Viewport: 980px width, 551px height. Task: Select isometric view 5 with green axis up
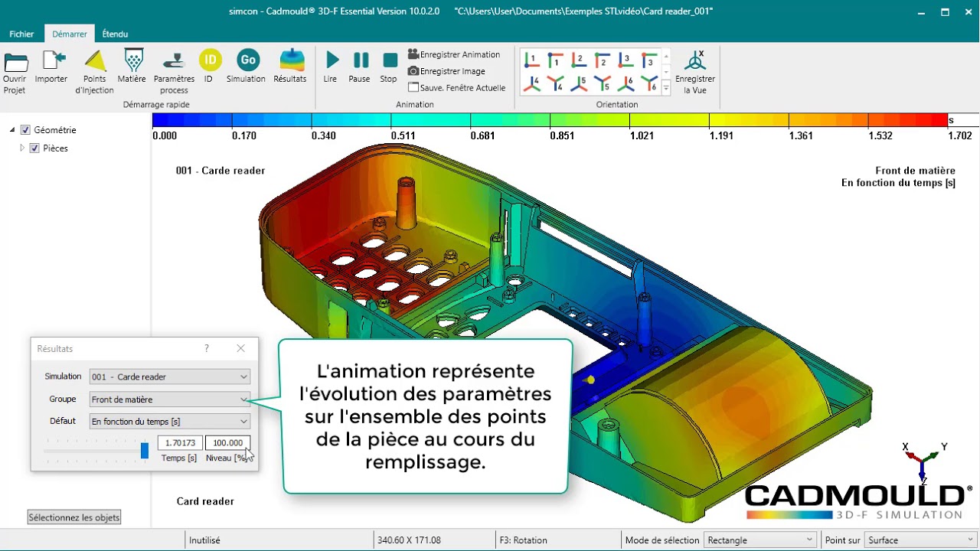(x=579, y=83)
